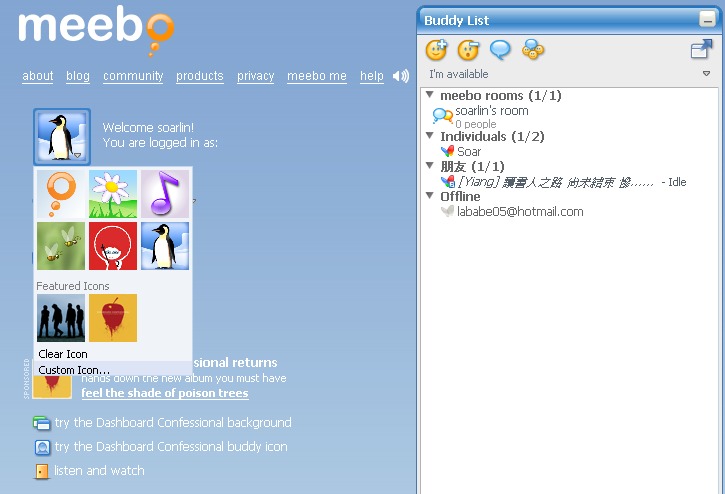Click the "0 people" text
Viewport: 725px width, 494px height.
click(x=476, y=124)
